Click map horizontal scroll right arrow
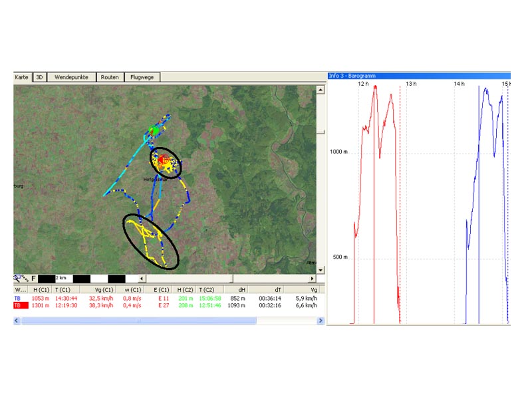The width and height of the screenshot is (532, 399). [x=312, y=279]
